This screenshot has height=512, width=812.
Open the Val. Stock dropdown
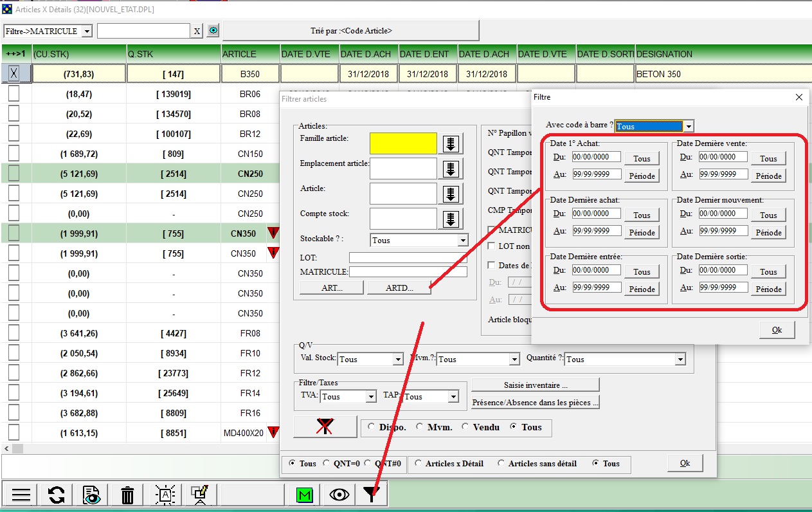pos(397,360)
